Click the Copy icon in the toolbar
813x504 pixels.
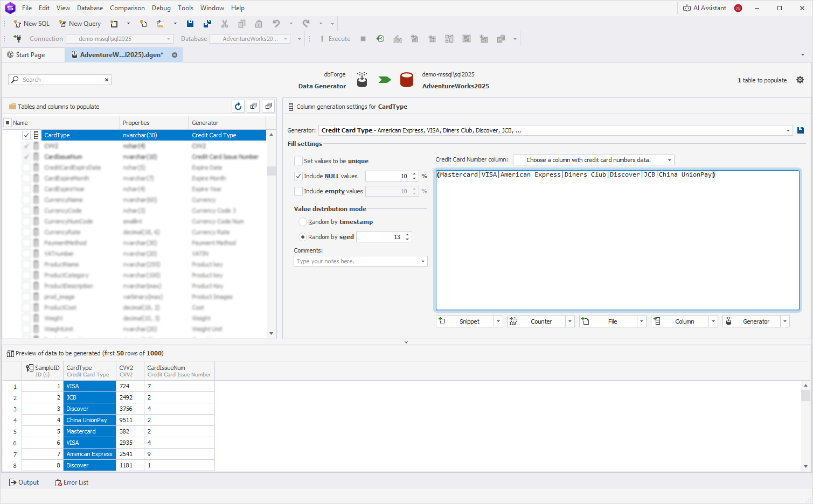(x=242, y=24)
